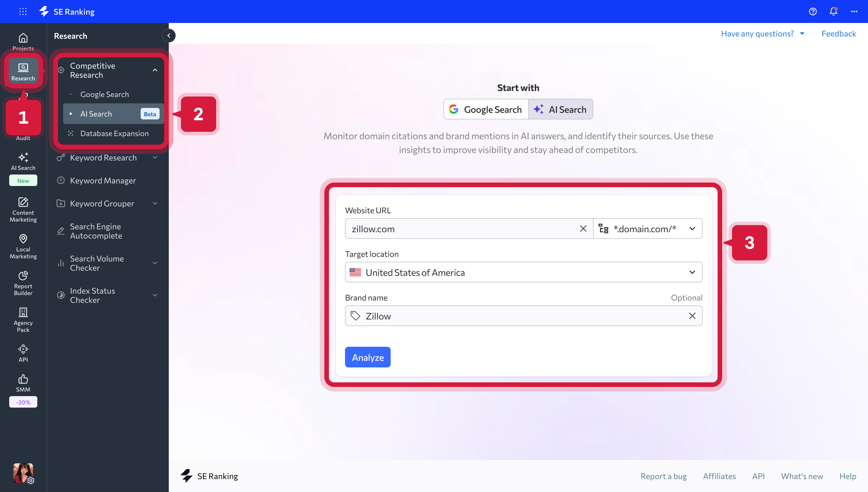This screenshot has width=868, height=492.
Task: Expand the Keyword Research group
Action: tap(155, 158)
